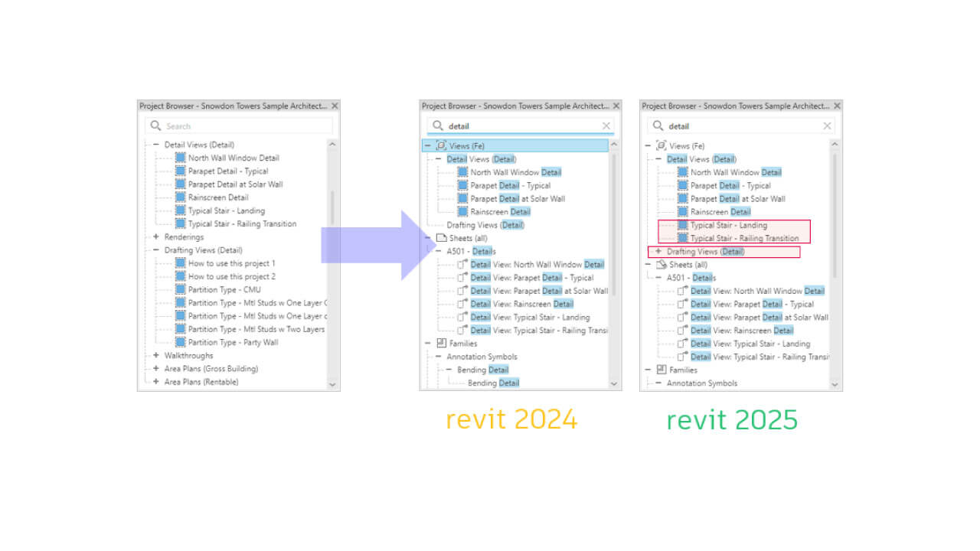
Task: Click the Families icon in Revit 2024 panel
Action: click(441, 344)
